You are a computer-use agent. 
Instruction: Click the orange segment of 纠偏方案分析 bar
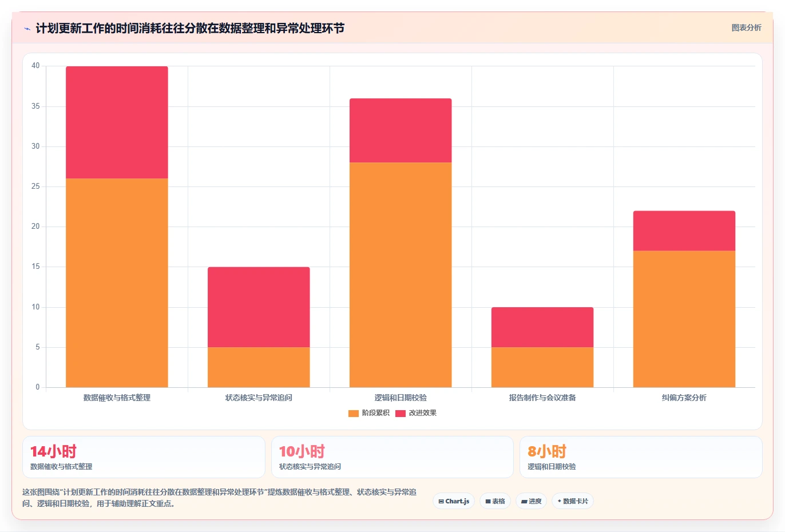tap(684, 319)
